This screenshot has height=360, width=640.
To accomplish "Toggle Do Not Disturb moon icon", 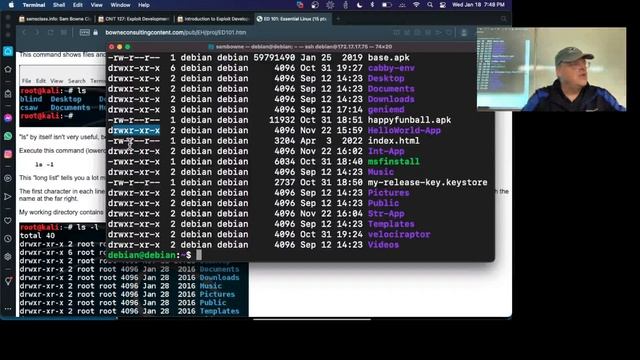I will tap(359, 5).
